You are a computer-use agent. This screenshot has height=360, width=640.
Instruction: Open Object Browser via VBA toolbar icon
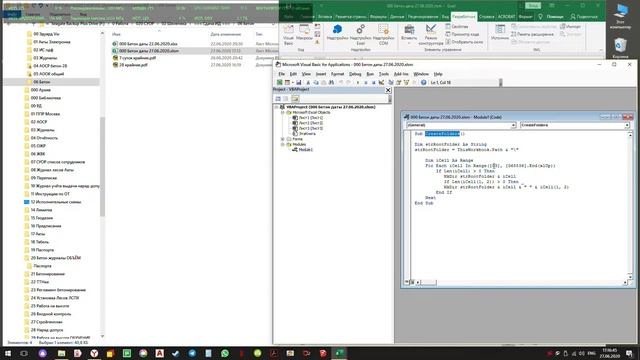click(x=407, y=82)
